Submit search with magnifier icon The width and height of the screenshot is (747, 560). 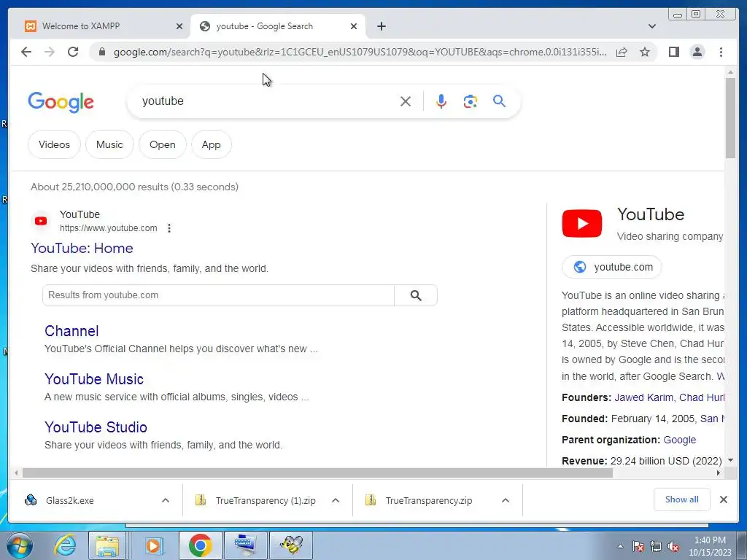click(499, 101)
